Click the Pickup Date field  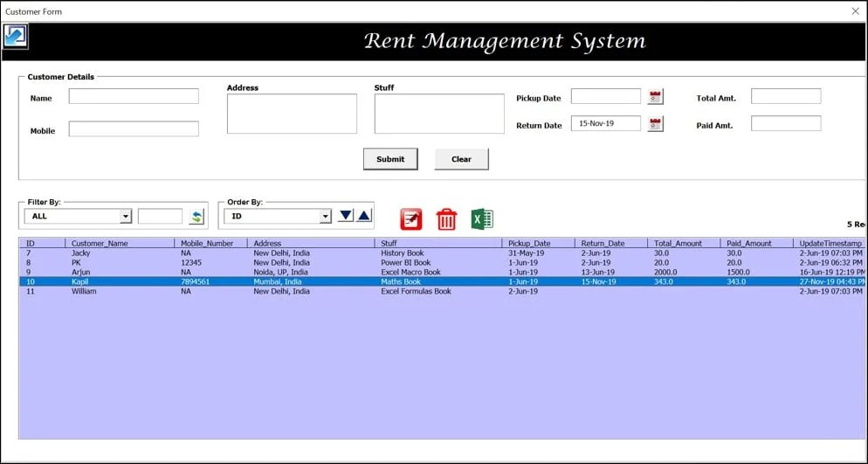(606, 96)
